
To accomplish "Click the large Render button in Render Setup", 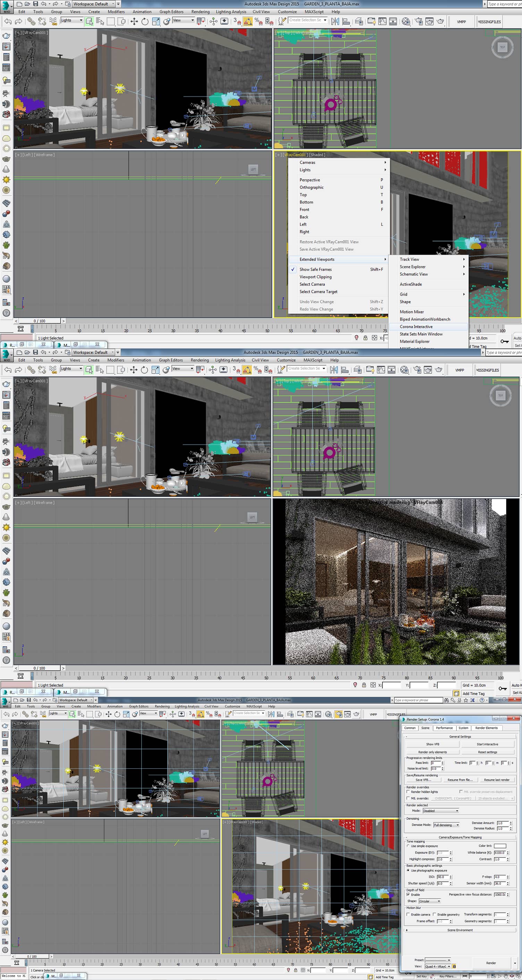I will pos(491,963).
